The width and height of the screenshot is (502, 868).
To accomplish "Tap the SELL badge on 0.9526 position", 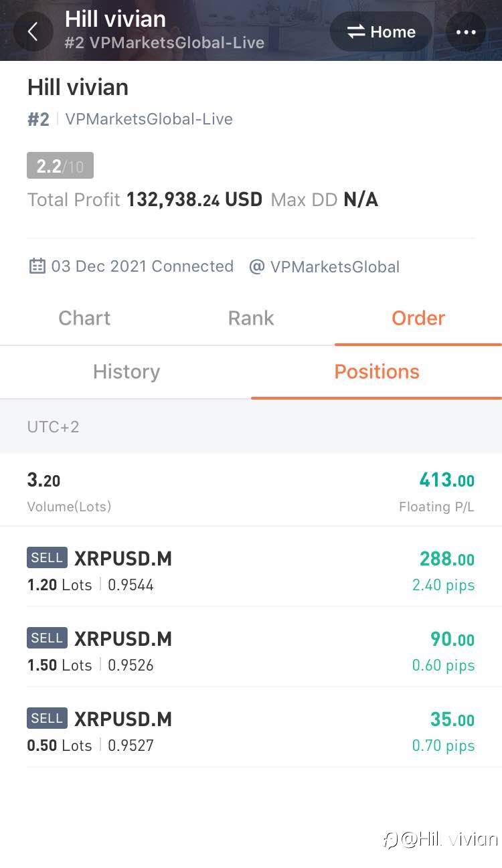I will coord(47,638).
